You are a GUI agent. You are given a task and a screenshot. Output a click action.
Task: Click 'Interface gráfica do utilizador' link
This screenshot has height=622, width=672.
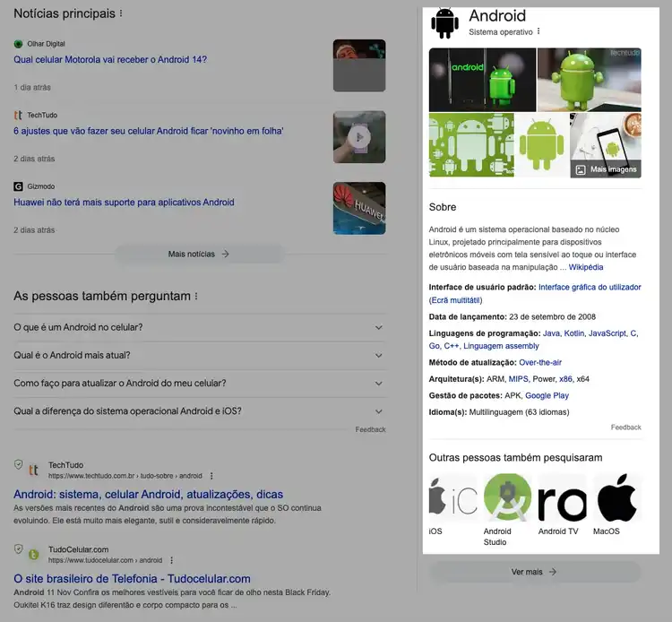coord(590,287)
